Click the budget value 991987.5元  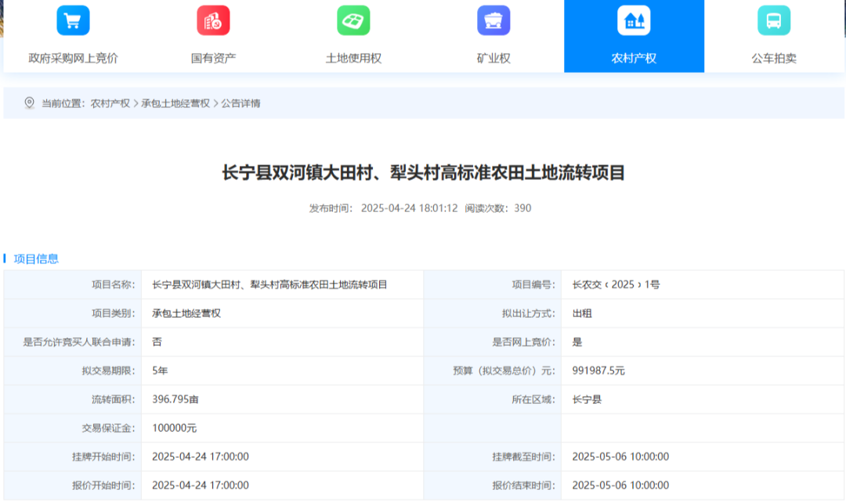pyautogui.click(x=598, y=371)
